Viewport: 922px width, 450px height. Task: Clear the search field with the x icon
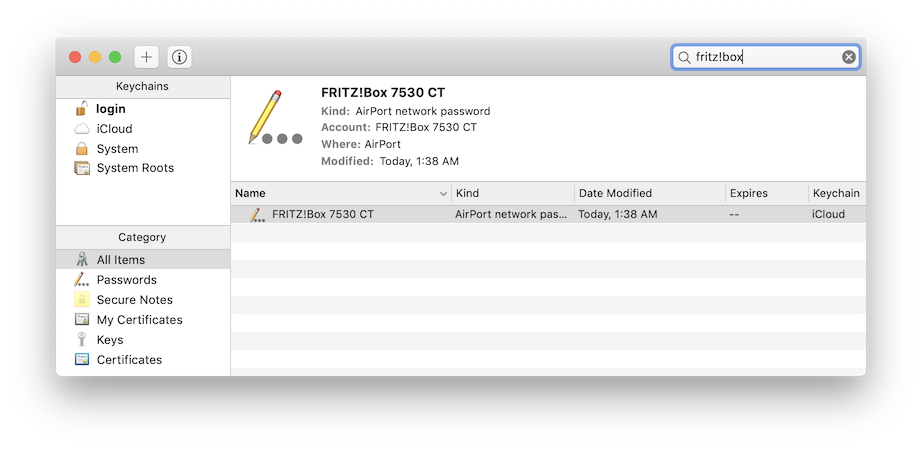click(x=848, y=57)
